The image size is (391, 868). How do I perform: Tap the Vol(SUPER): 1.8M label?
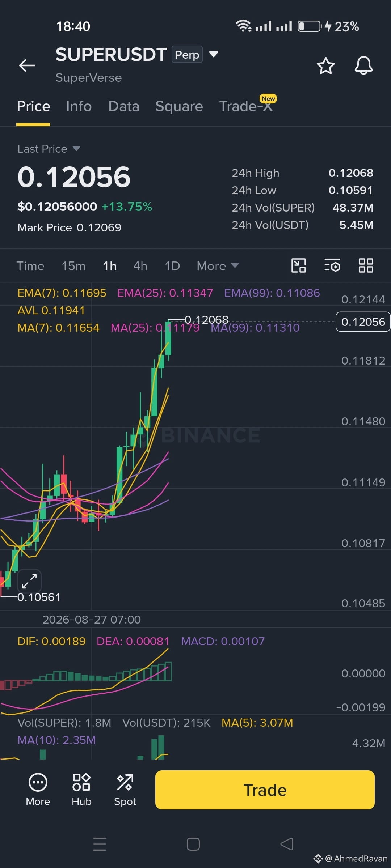[x=64, y=723]
